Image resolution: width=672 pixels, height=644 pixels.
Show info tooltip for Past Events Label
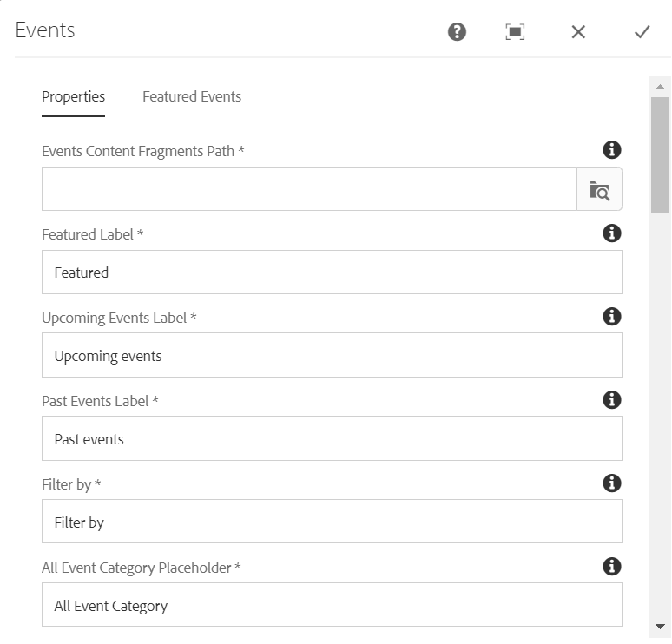coord(612,400)
